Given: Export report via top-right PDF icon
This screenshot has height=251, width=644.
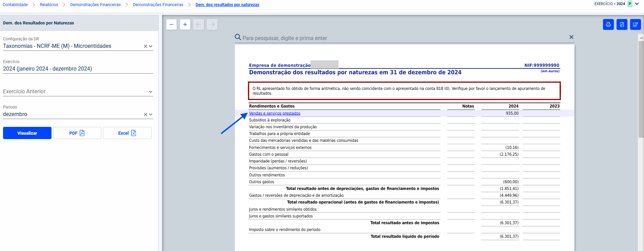Looking at the screenshot, I should click(x=622, y=24).
